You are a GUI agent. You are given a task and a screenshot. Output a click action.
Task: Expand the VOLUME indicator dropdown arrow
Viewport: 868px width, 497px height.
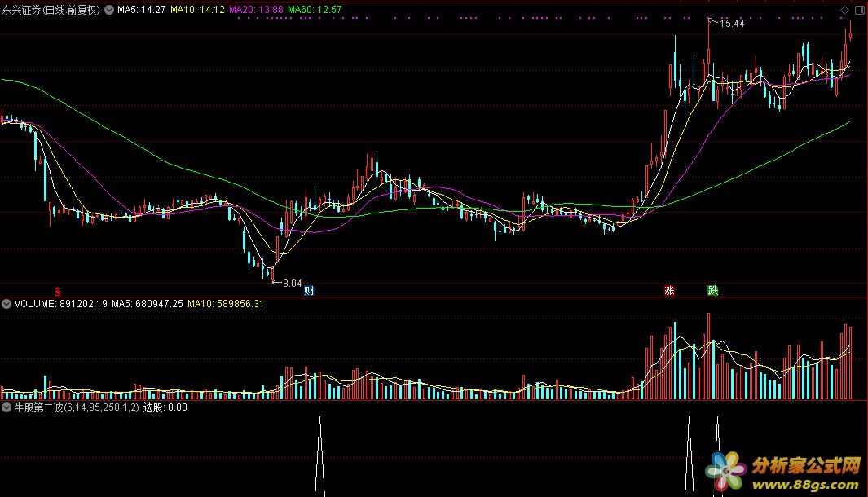click(x=6, y=304)
